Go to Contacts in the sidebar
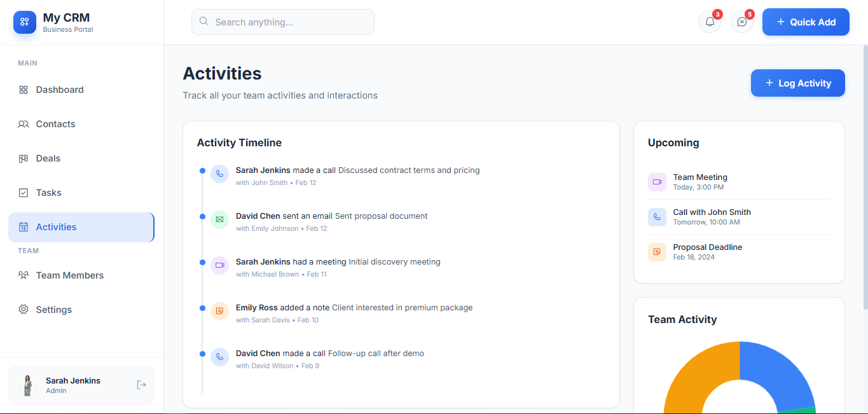 coord(55,124)
